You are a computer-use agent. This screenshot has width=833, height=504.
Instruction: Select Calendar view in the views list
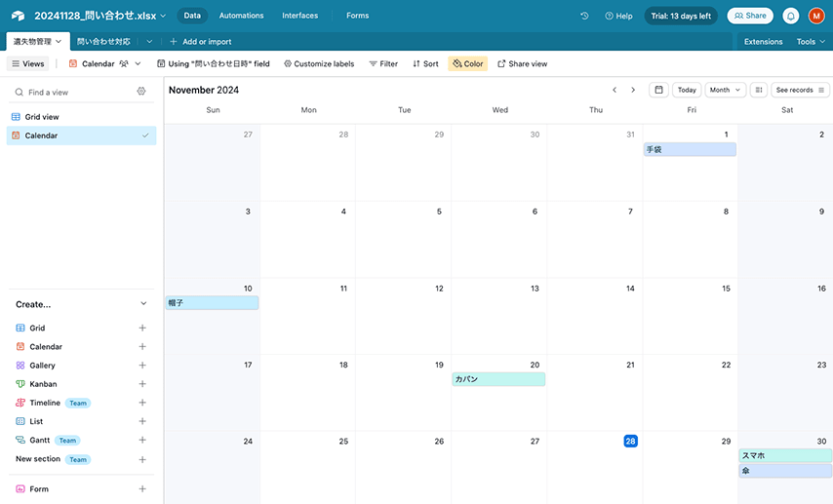tap(81, 136)
